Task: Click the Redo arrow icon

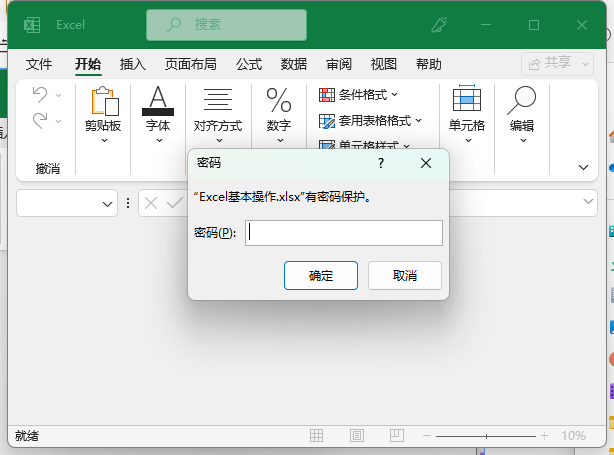Action: click(x=40, y=121)
